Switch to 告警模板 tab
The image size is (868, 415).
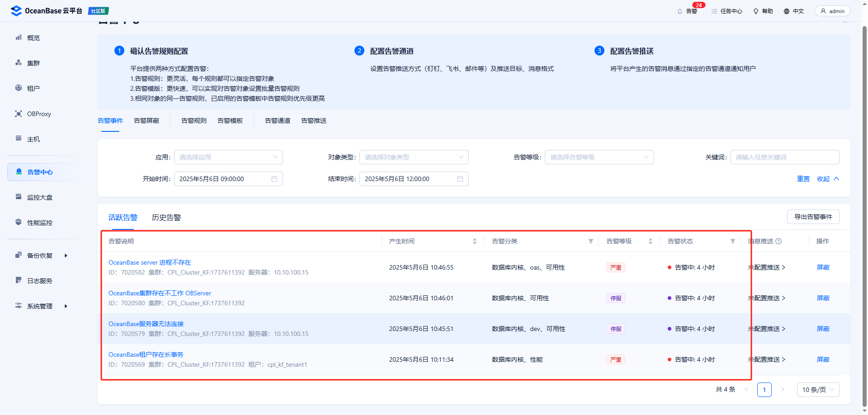(230, 121)
